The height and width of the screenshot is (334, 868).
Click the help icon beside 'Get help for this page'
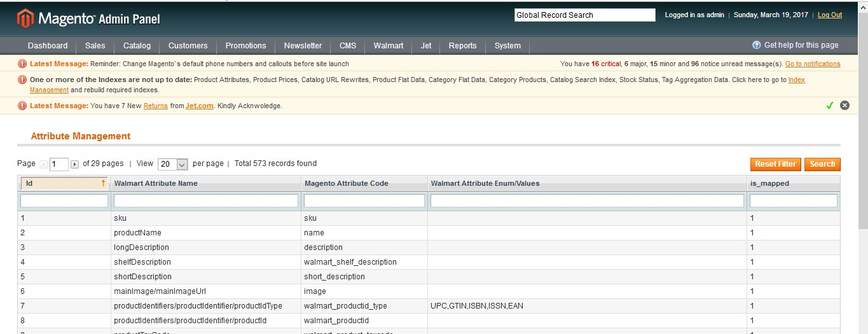756,45
